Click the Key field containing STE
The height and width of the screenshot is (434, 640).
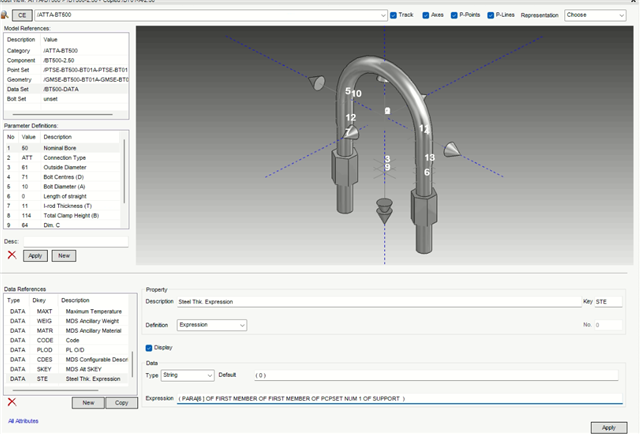click(608, 302)
